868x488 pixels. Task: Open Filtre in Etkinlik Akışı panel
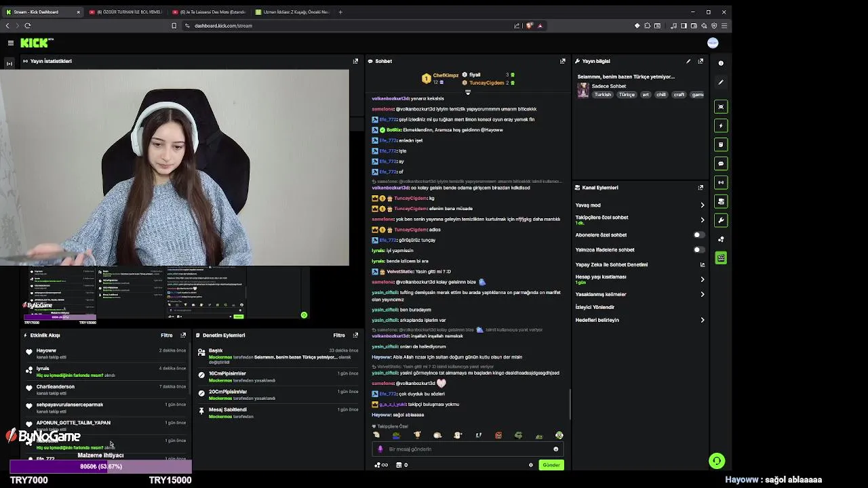(167, 335)
